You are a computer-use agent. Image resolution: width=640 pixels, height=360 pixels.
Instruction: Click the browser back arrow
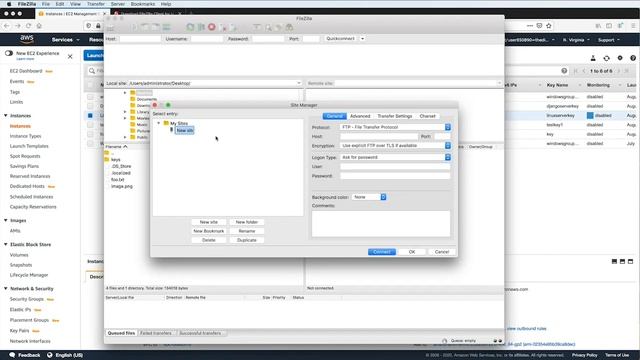tap(7, 26)
